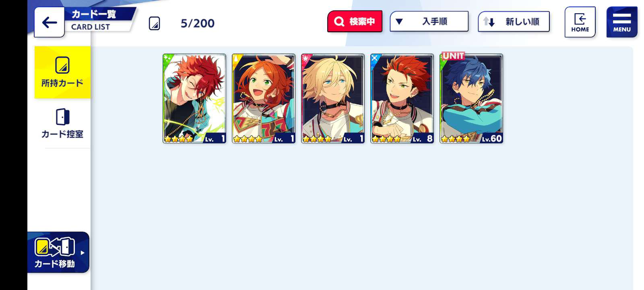Expand カード移動 via its small right arrow

point(83,253)
